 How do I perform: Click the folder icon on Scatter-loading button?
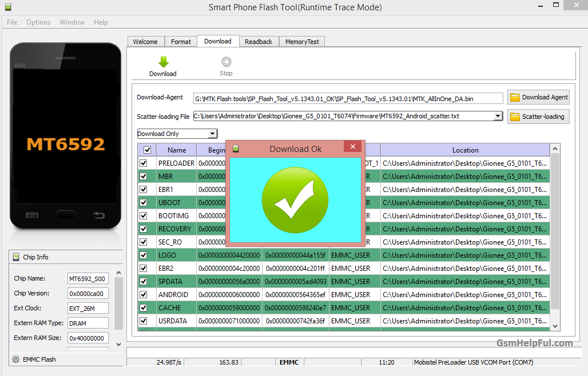click(515, 117)
